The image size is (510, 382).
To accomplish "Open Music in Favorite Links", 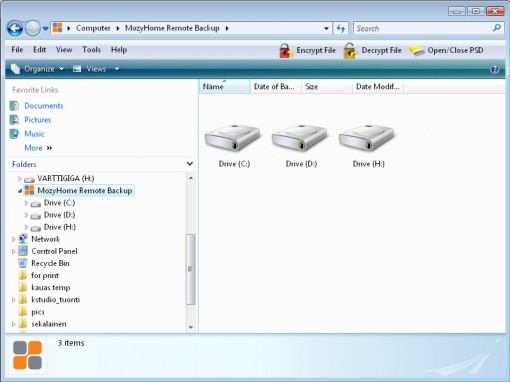I will [x=34, y=134].
